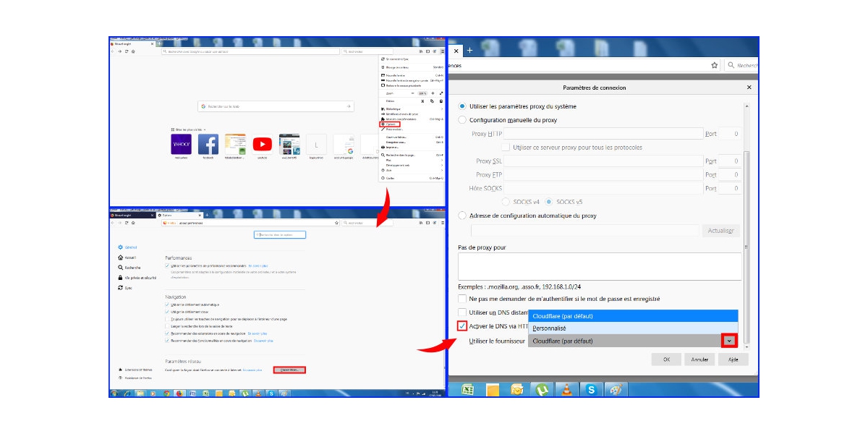
Task: Click zoom-in plus icon in Firefox menu
Action: point(433,93)
